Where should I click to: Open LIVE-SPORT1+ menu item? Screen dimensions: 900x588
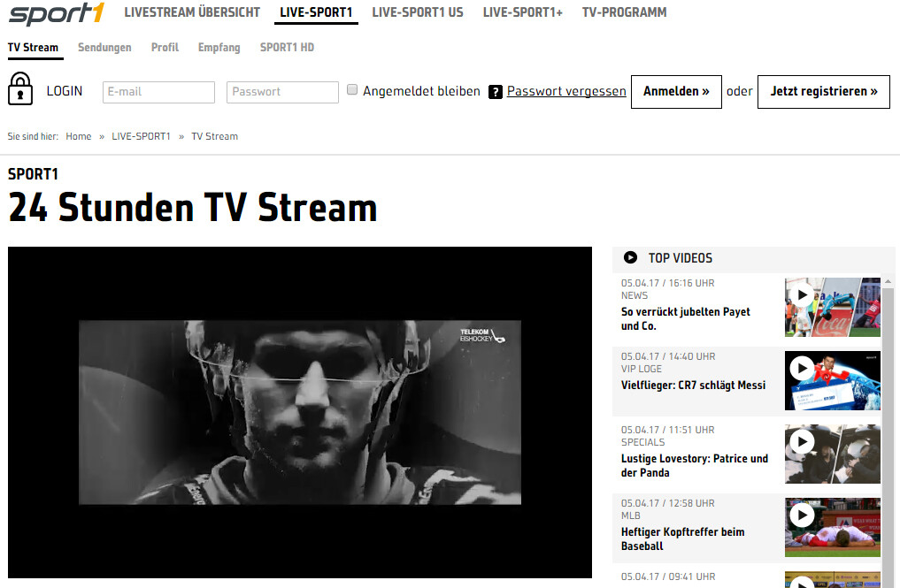[523, 12]
